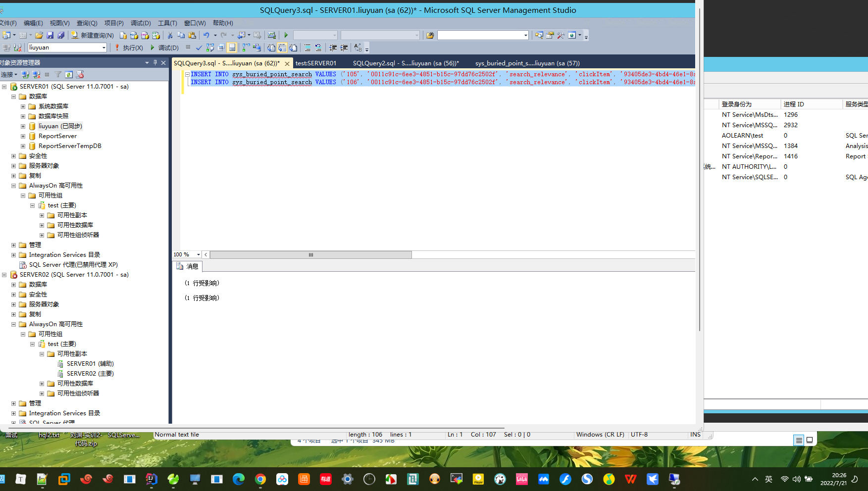Collapse the SERVER02 可用性副本 folder
Image resolution: width=868 pixels, height=491 pixels.
pos(42,354)
